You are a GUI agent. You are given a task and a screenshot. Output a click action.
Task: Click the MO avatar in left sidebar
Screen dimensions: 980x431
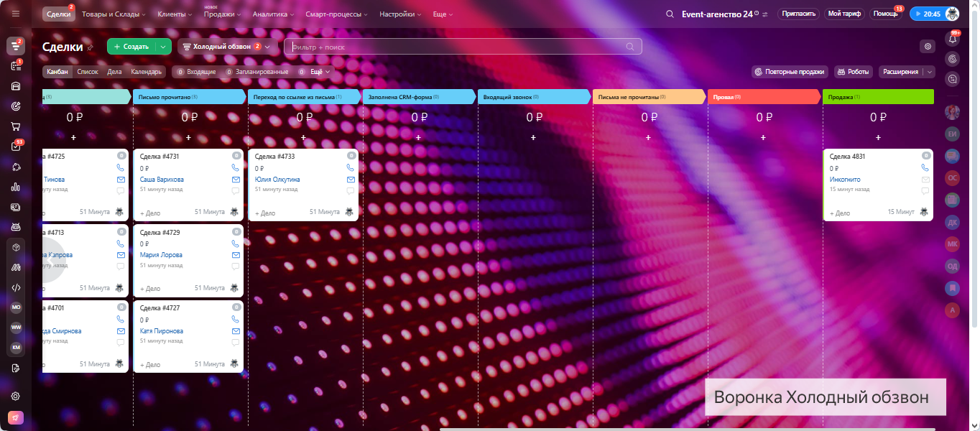(x=16, y=307)
